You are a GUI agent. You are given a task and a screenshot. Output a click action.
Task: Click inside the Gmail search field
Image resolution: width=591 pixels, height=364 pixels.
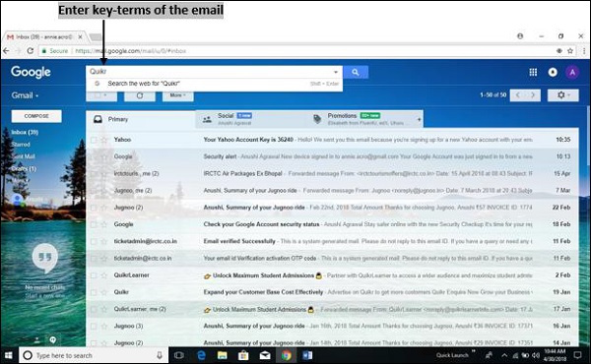pyautogui.click(x=209, y=72)
